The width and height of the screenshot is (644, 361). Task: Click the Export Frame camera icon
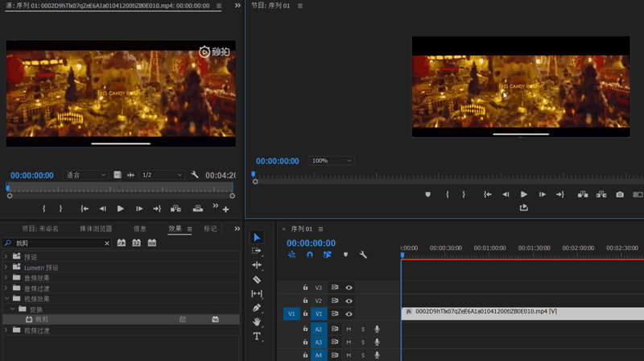pos(620,194)
